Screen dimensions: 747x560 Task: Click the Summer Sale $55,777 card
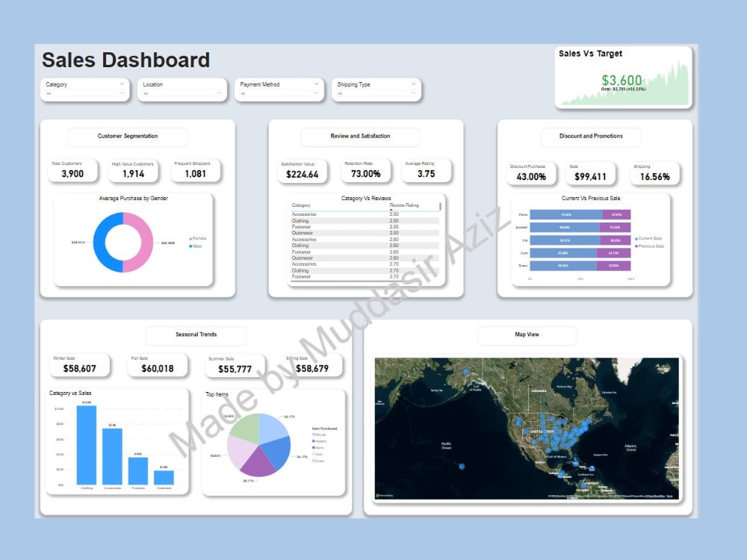(235, 366)
